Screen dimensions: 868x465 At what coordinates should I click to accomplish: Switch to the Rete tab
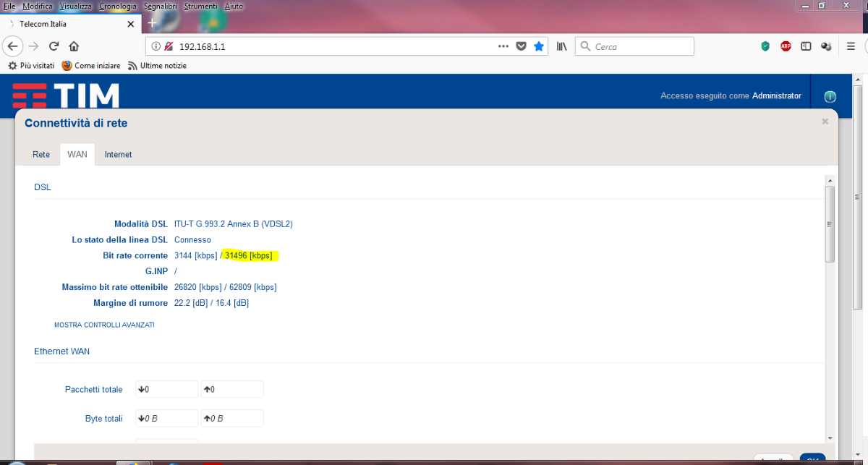tap(41, 155)
